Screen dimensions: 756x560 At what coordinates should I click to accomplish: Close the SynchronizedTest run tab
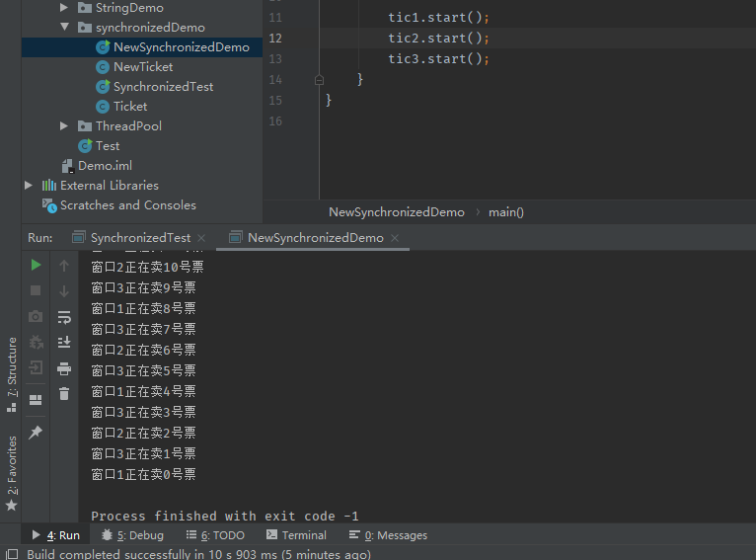tap(201, 238)
